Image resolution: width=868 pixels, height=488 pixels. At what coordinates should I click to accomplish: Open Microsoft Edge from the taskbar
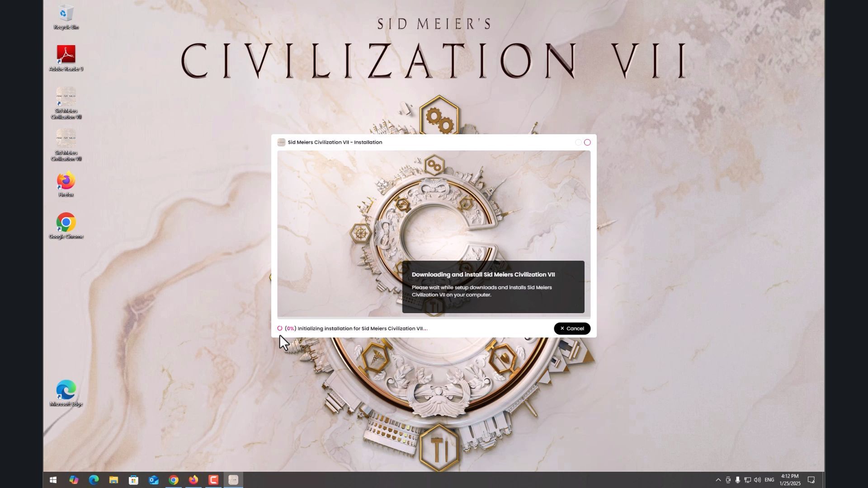pos(94,480)
